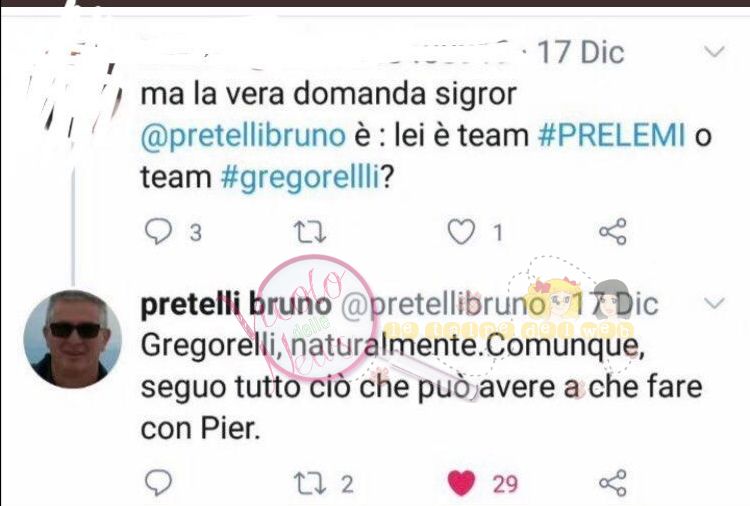Screen dimensions: 750x506
Task: Open the dropdown chevron on the first tweet
Action: (x=715, y=51)
